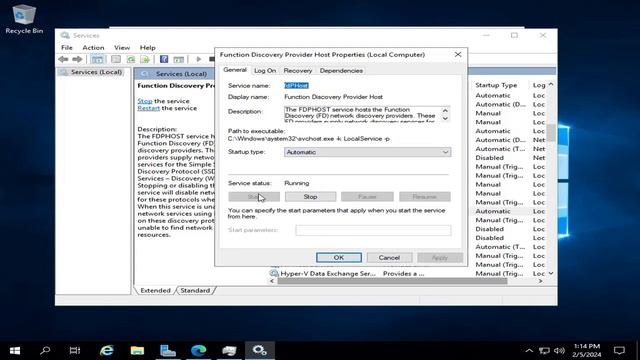
Task: Click the Cancel button
Action: pos(389,258)
